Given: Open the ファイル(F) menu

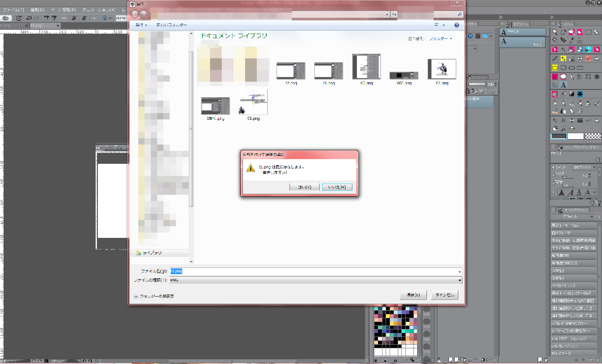Looking at the screenshot, I should coord(14,10).
